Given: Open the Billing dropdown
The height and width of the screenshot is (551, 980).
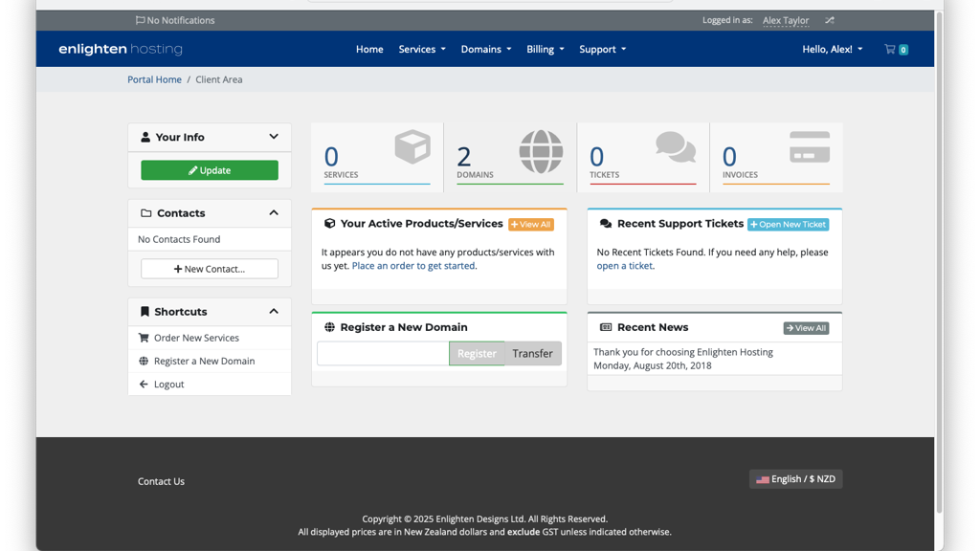Looking at the screenshot, I should [545, 49].
